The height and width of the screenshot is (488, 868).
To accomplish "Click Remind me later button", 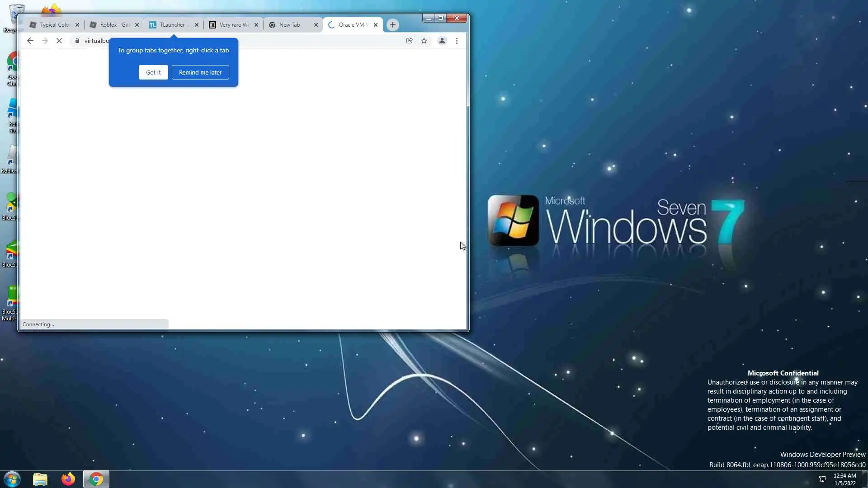I will point(200,72).
